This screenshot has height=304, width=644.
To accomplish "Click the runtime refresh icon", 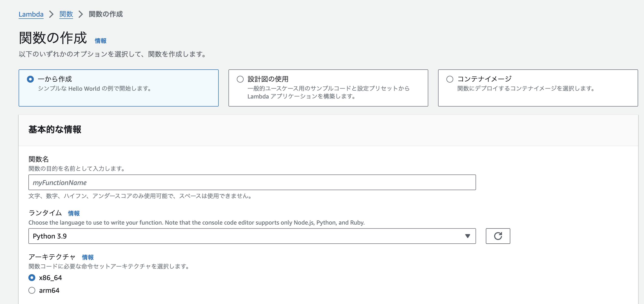I will pos(498,236).
